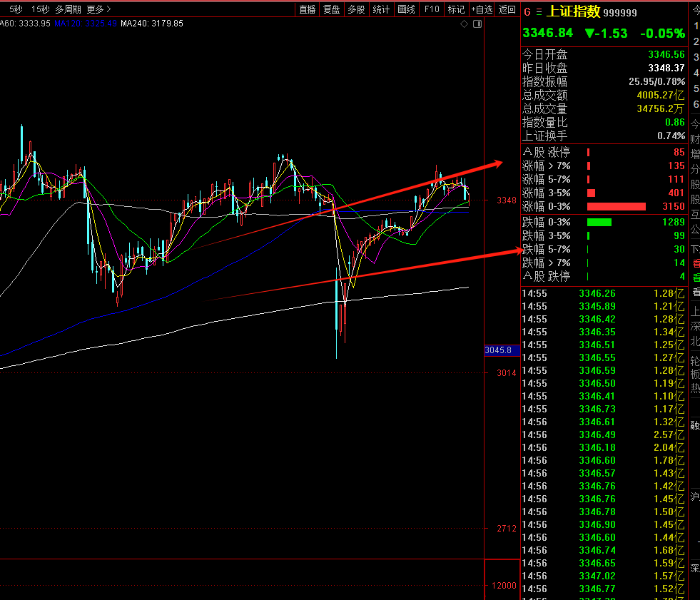Screen dimensions: 700x600
Task: Open F10 company information
Action: click(x=432, y=9)
